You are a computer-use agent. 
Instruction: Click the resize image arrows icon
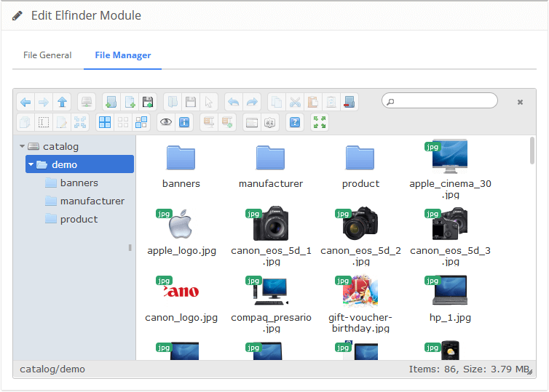(80, 122)
